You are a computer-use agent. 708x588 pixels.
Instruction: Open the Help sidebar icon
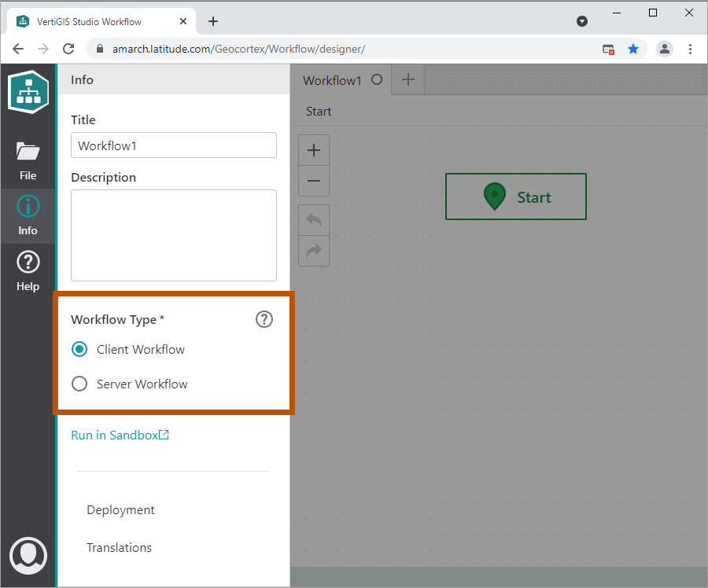point(28,271)
